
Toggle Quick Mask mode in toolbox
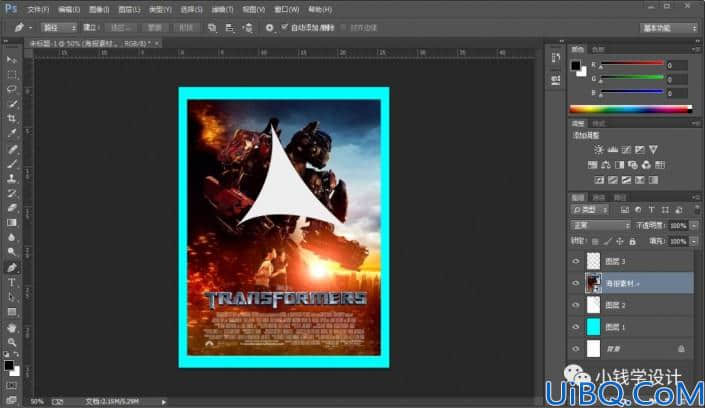[x=12, y=386]
